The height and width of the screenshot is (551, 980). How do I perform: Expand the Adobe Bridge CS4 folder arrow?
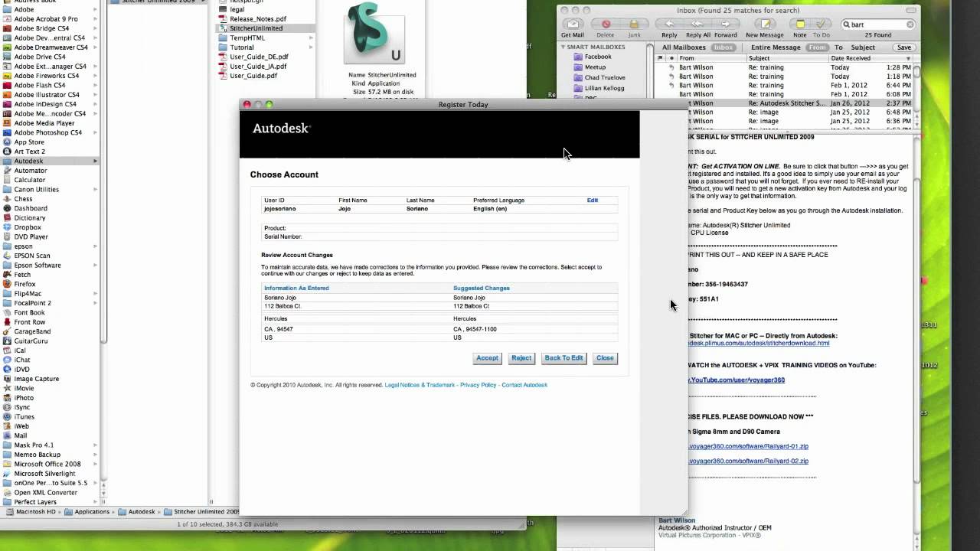pyautogui.click(x=96, y=28)
